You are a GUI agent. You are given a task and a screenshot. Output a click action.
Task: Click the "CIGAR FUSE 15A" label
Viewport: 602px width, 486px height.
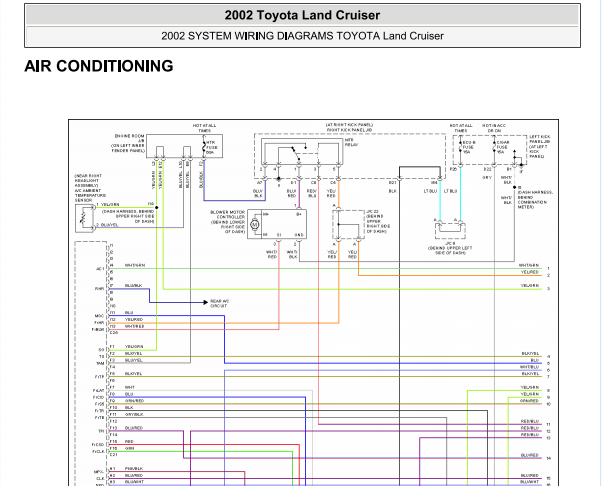click(503, 147)
